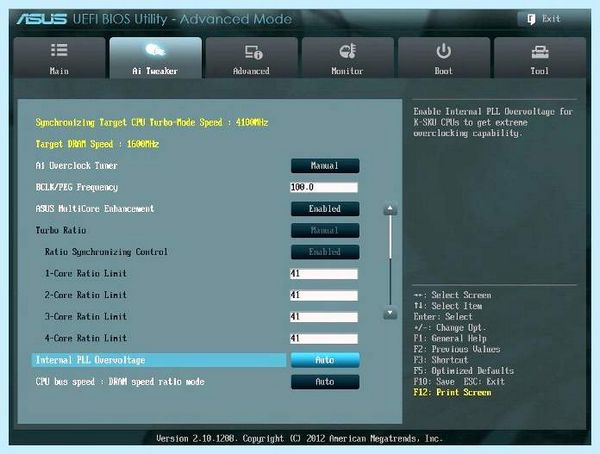The height and width of the screenshot is (454, 600).
Task: Click the F2: Previous Values hint
Action: point(457,349)
